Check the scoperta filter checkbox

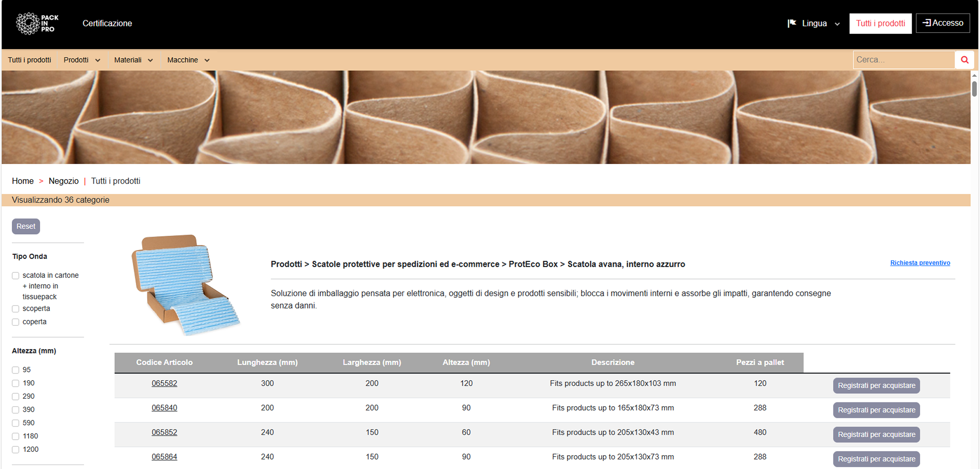point(16,309)
